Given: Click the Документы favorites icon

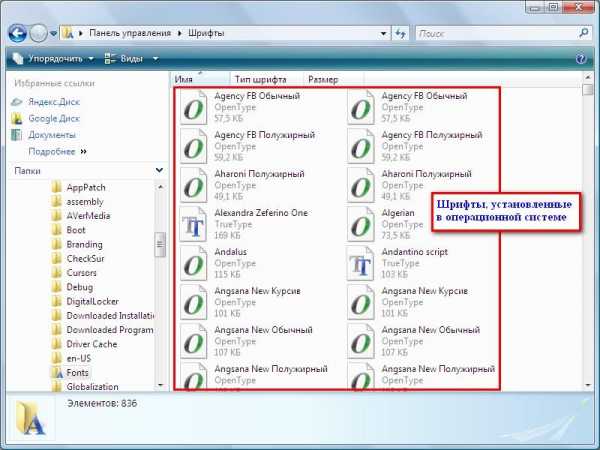Looking at the screenshot, I should click(x=17, y=134).
